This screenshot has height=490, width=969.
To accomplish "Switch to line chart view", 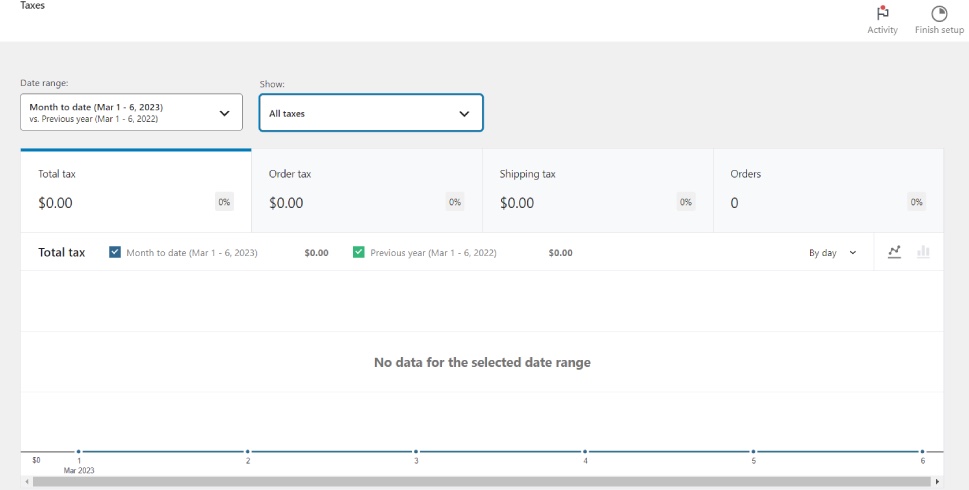I will pos(895,252).
